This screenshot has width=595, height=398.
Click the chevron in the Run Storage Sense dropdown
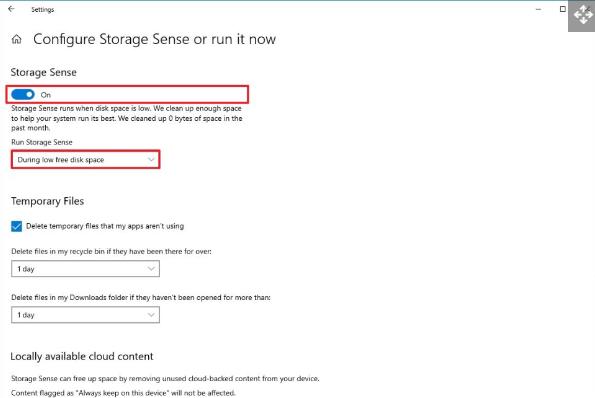coord(151,160)
